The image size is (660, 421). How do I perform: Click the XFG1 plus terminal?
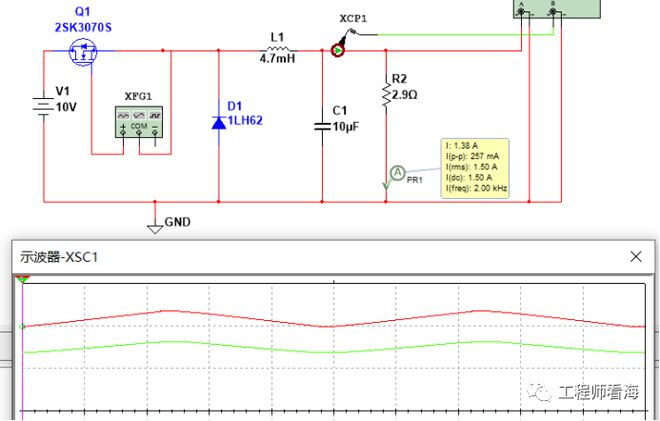(123, 132)
